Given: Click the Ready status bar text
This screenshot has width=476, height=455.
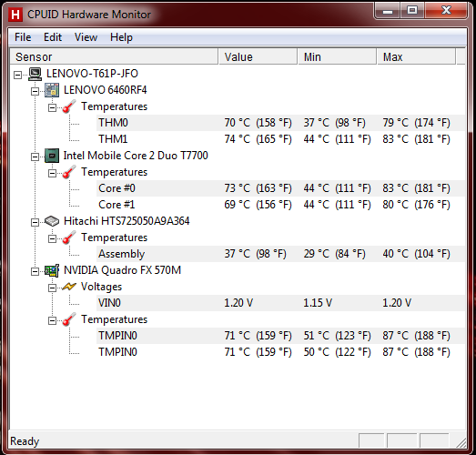Looking at the screenshot, I should coord(25,441).
